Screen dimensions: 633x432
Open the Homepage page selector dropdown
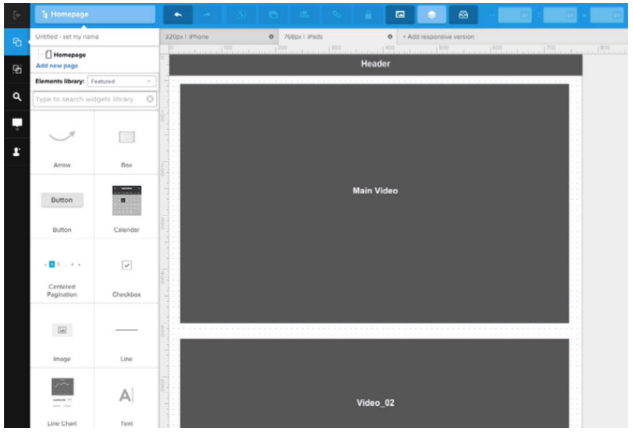click(x=95, y=15)
